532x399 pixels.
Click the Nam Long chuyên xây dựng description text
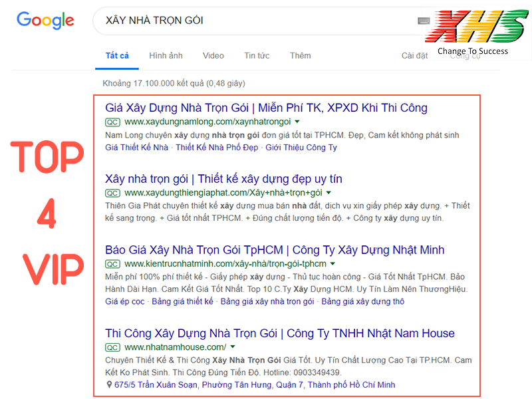[282, 136]
